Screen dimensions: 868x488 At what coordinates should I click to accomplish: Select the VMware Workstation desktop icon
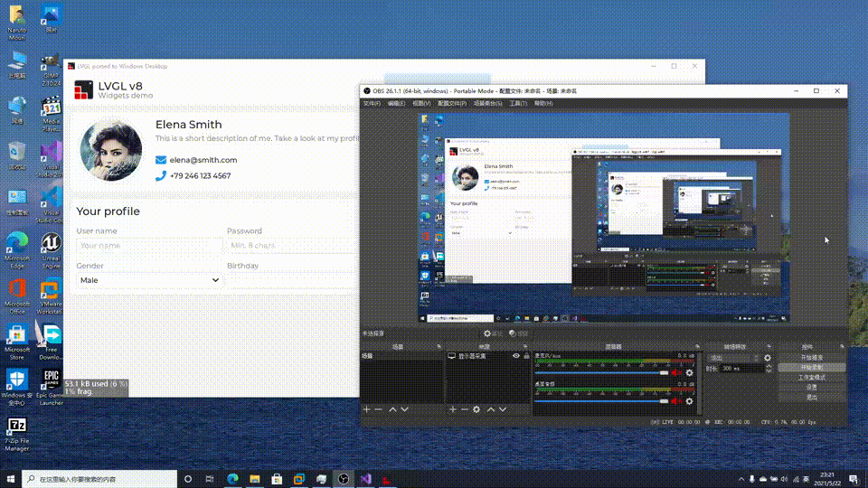tap(51, 297)
